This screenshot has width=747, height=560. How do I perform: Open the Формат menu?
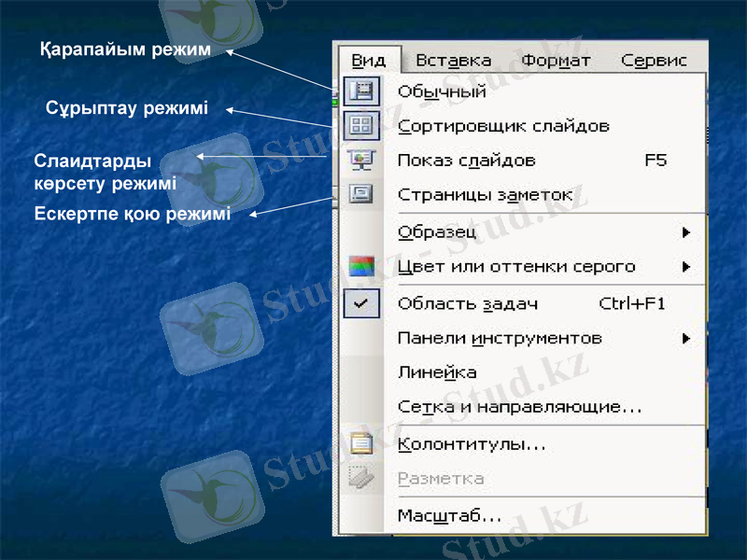(556, 61)
